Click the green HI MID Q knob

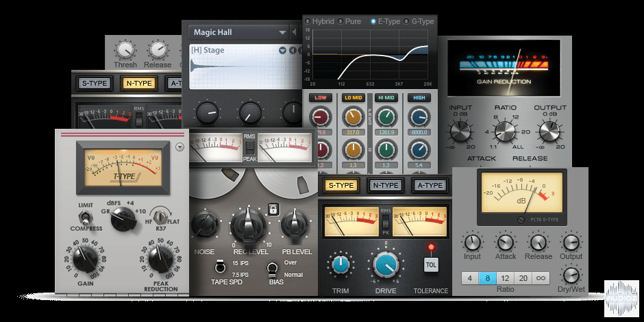pyautogui.click(x=386, y=149)
